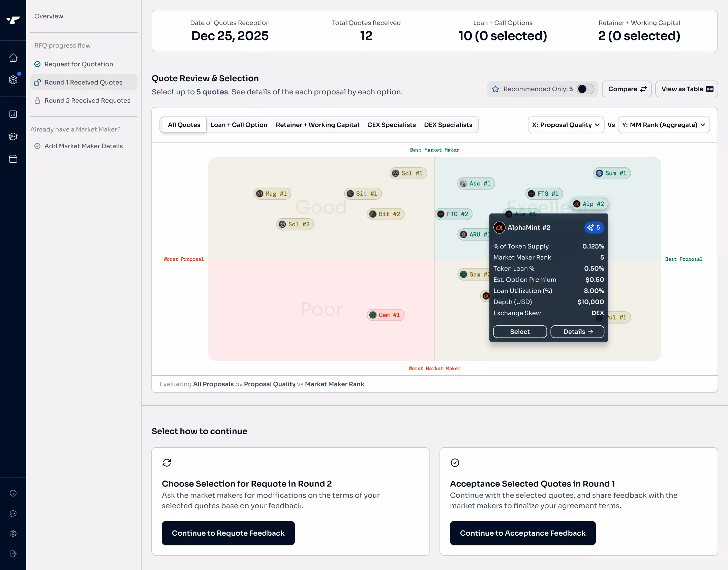Viewport: 728px width, 570px height.
Task: Toggle the Recommended Only switch
Action: [585, 89]
